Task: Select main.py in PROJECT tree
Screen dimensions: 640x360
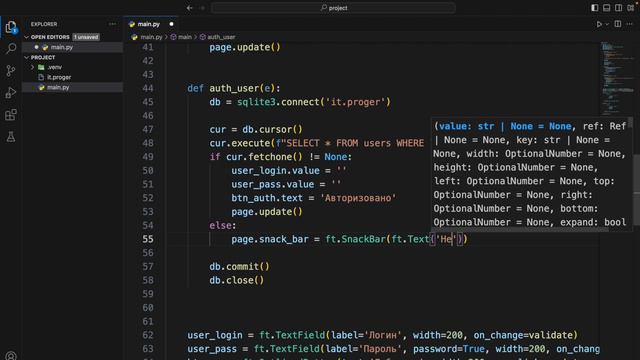Action: (72, 87)
